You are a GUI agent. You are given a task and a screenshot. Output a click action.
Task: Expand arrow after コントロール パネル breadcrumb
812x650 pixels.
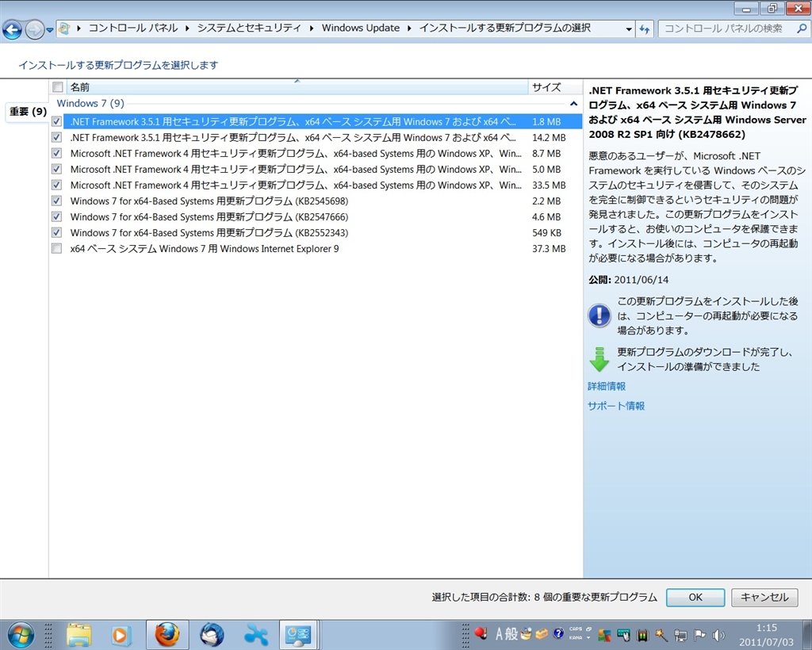tap(187, 29)
